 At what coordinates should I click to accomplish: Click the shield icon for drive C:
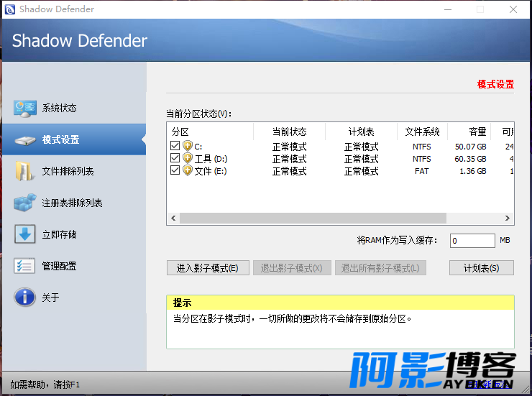(x=188, y=146)
